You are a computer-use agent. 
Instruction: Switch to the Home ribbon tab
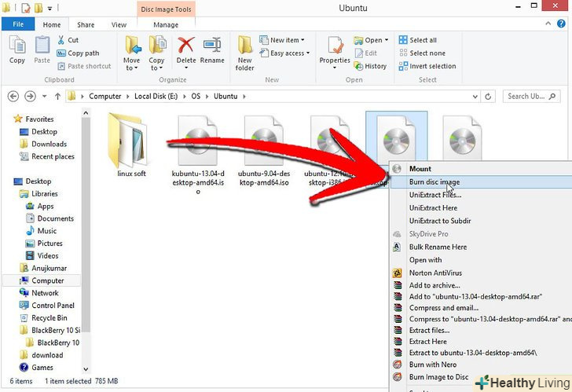point(52,25)
